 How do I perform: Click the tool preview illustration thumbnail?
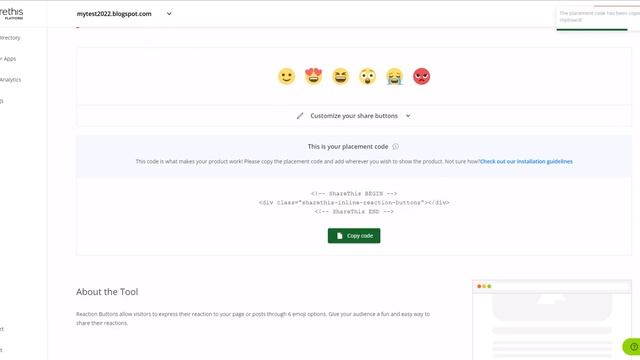tap(552, 320)
